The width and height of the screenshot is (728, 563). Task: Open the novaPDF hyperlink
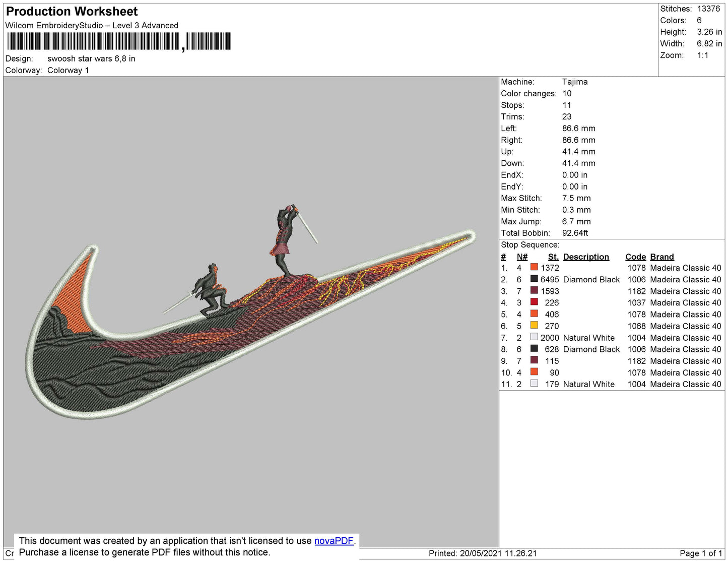coord(334,541)
